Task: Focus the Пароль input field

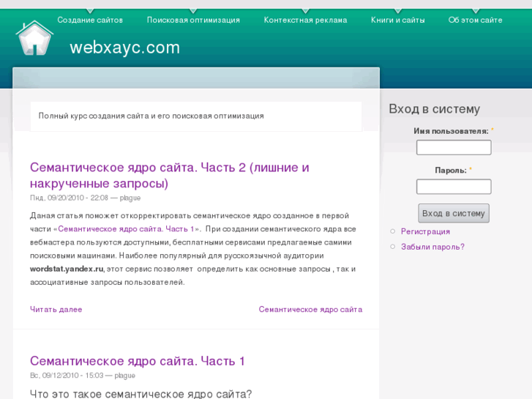Action: coord(453,187)
